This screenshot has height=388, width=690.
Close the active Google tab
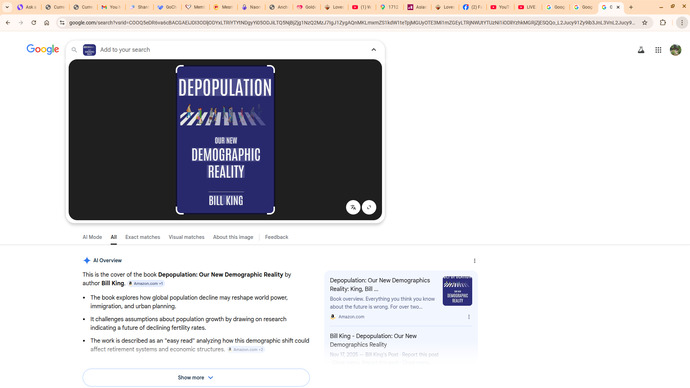coord(618,7)
